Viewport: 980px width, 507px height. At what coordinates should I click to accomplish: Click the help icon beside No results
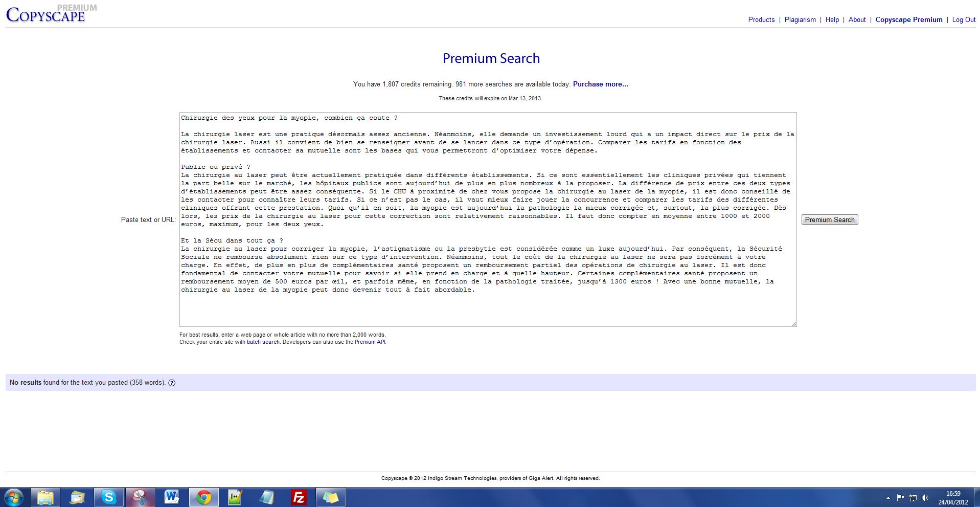click(x=172, y=383)
